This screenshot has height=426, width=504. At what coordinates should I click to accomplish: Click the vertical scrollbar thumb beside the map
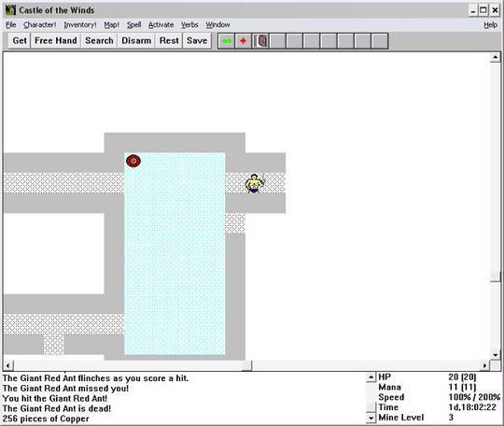496,277
